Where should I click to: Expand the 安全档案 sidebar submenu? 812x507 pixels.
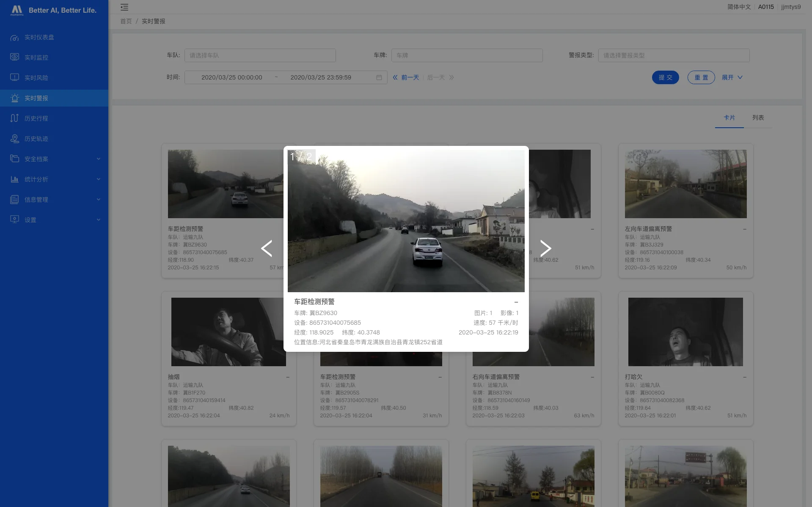(54, 159)
